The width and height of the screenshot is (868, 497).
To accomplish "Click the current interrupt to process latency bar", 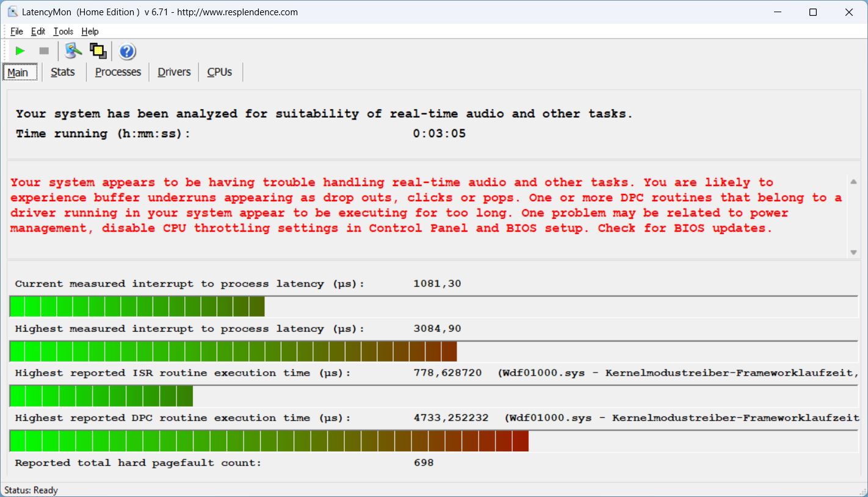I will click(137, 306).
